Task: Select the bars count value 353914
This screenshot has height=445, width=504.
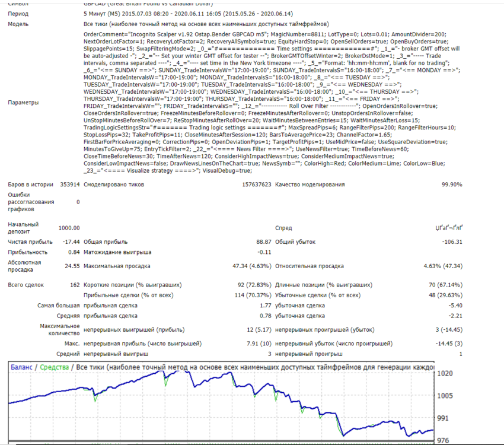Action: [70, 185]
